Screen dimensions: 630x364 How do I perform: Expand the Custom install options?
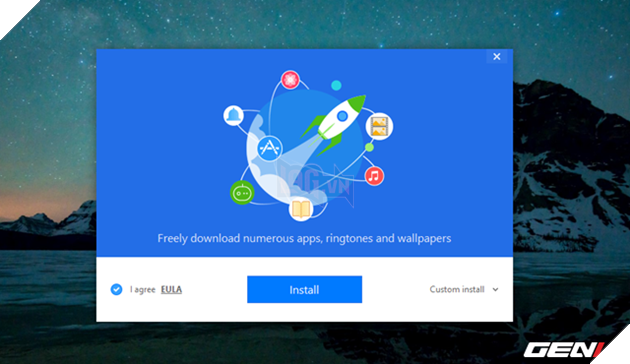464,289
